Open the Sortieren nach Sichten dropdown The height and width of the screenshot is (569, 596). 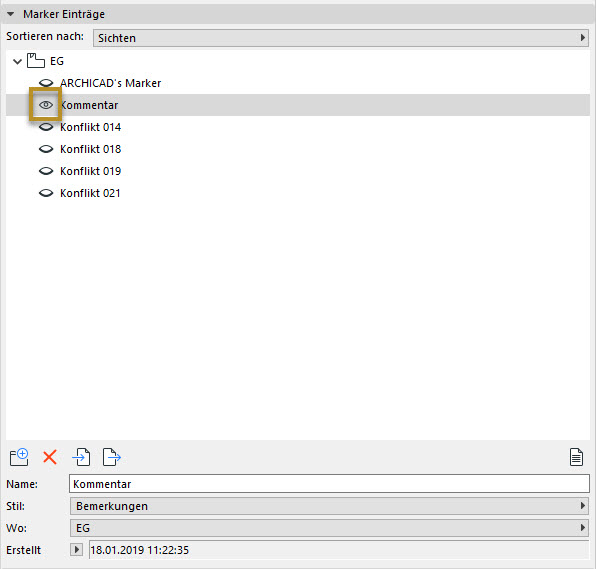coord(341,38)
